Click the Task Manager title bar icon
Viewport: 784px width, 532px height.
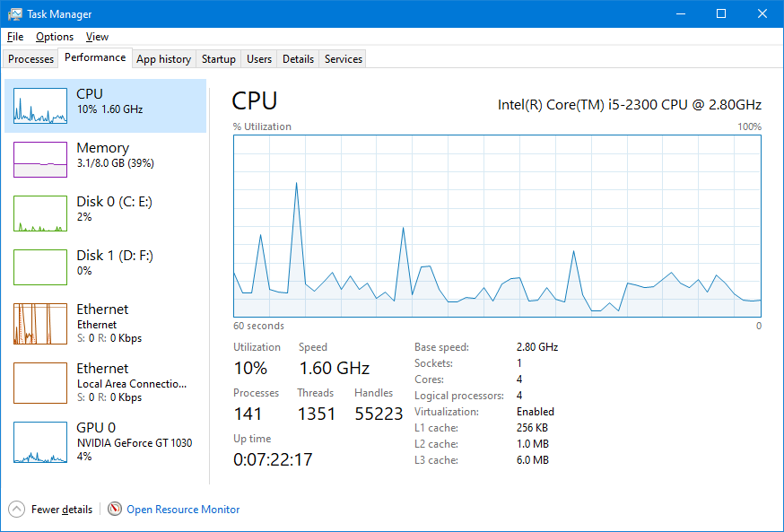(x=15, y=14)
